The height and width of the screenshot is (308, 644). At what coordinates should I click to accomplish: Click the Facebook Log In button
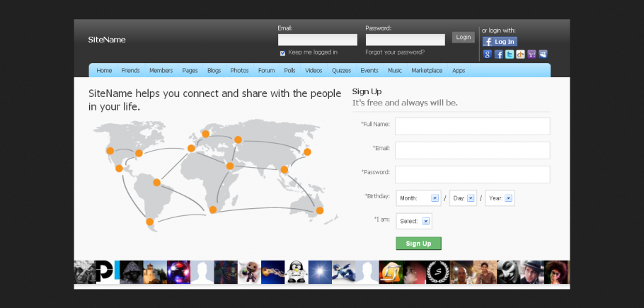tap(500, 42)
